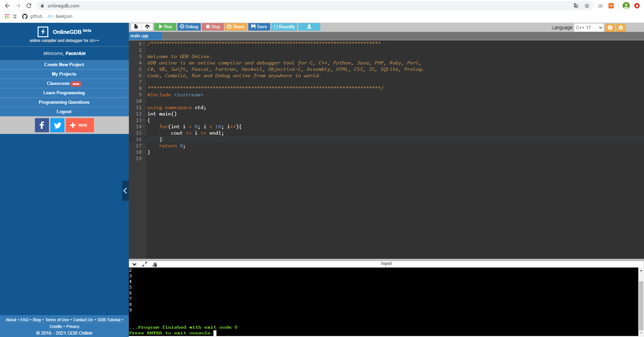Screen dimensions: 644x337
Task: Click the download code icon button
Action: (x=309, y=27)
